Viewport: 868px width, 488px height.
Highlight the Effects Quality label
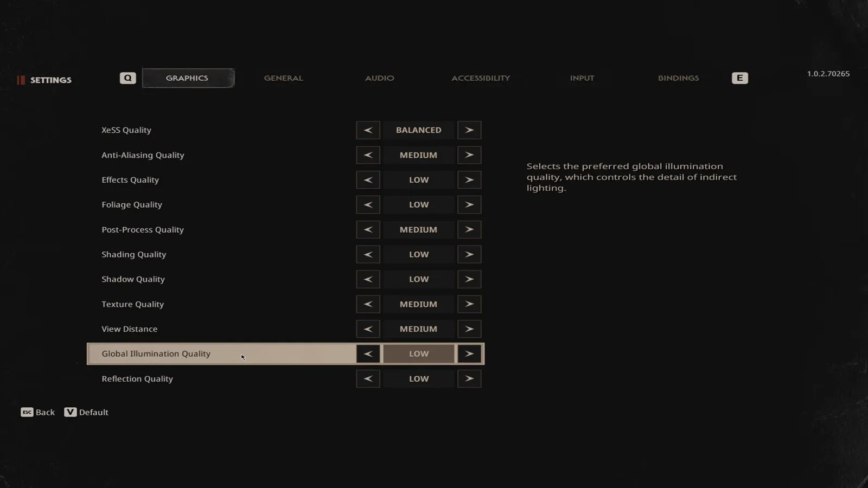130,180
